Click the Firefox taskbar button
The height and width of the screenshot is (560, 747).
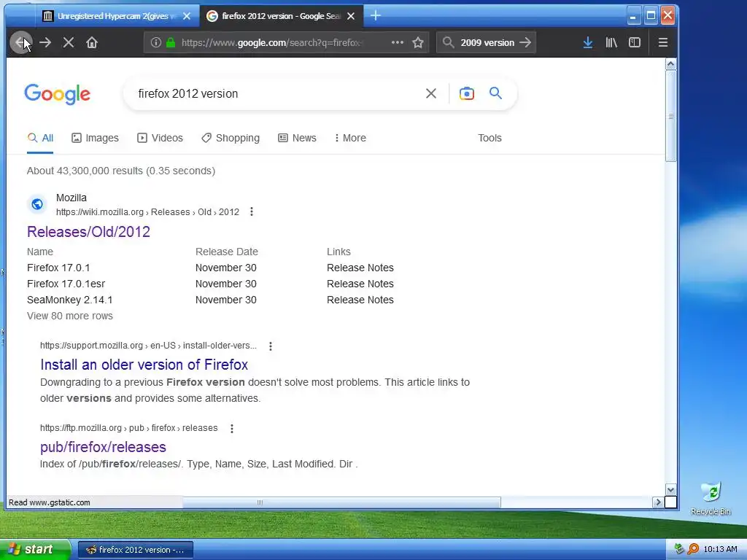click(135, 550)
